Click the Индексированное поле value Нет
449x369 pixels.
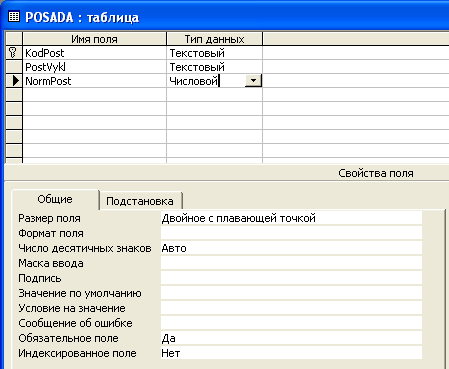[291, 353]
